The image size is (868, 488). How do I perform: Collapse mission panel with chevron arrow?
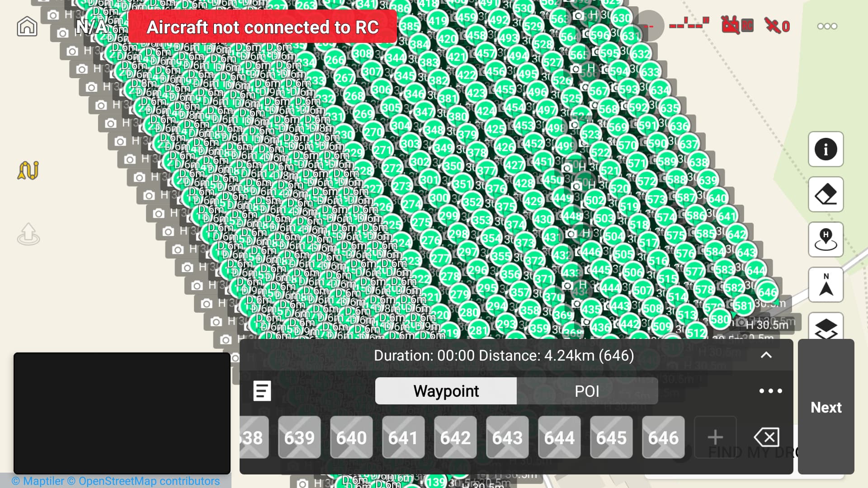tap(766, 355)
